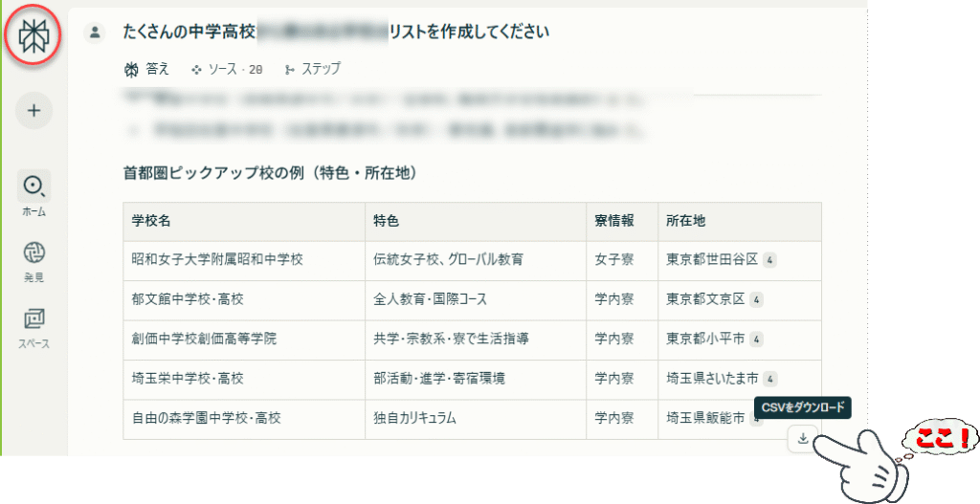Open the 発見 discover section
Screen dimensions: 980x504
tap(33, 262)
